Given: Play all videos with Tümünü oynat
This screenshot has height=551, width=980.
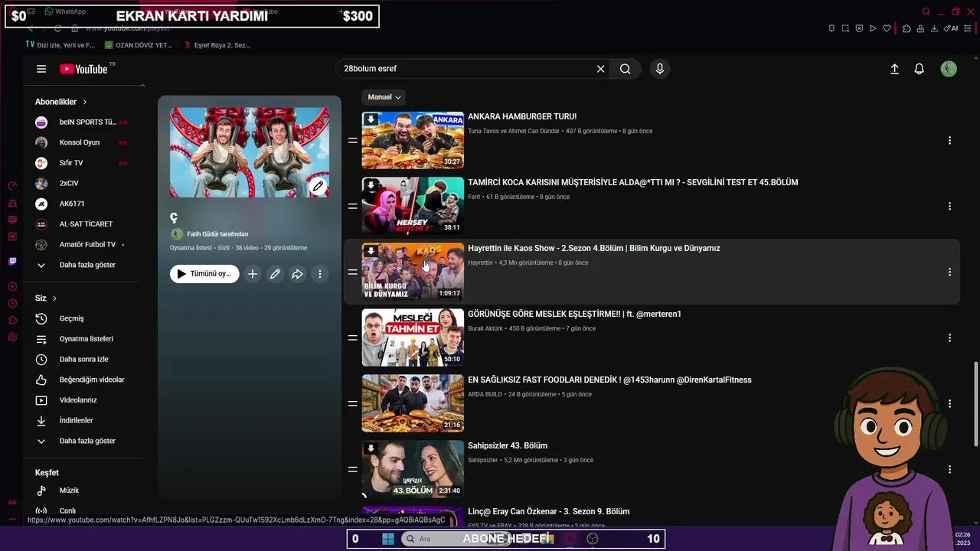Looking at the screenshot, I should click(204, 274).
